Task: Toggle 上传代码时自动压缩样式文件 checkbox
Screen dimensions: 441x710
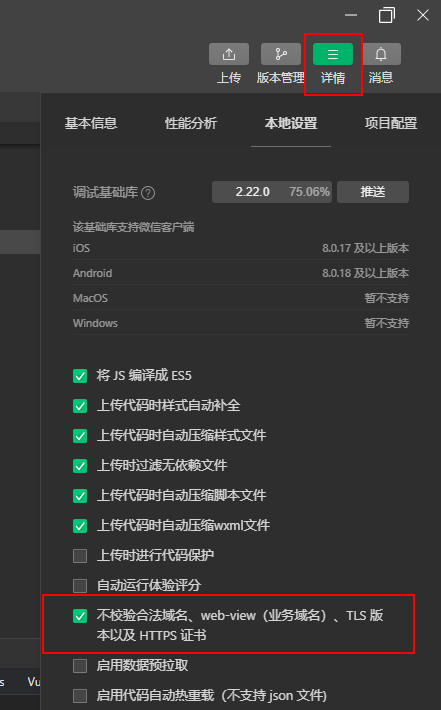Action: point(80,436)
